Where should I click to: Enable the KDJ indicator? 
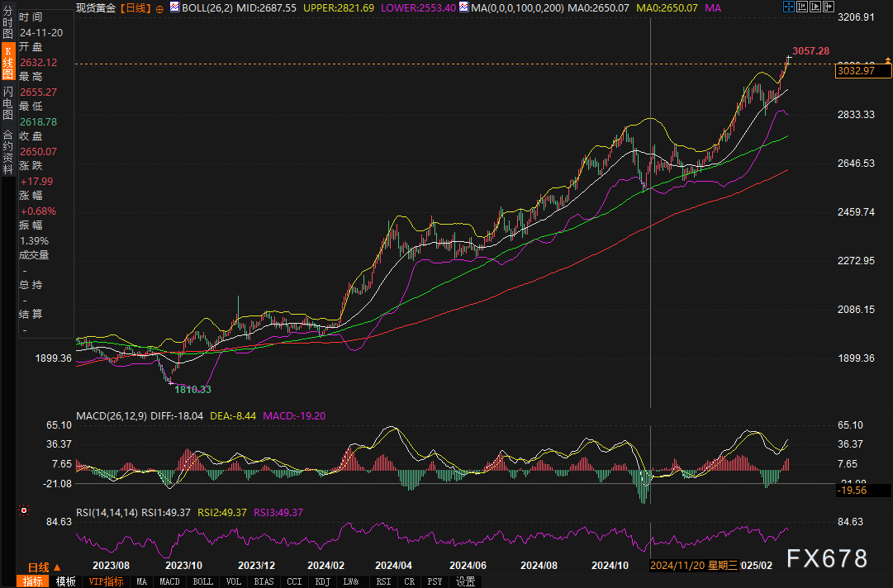(321, 581)
